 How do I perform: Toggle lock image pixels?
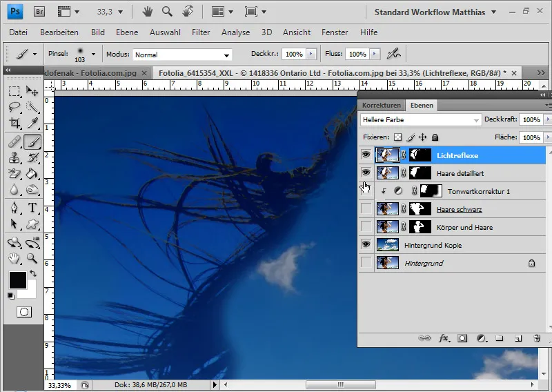pyautogui.click(x=411, y=137)
